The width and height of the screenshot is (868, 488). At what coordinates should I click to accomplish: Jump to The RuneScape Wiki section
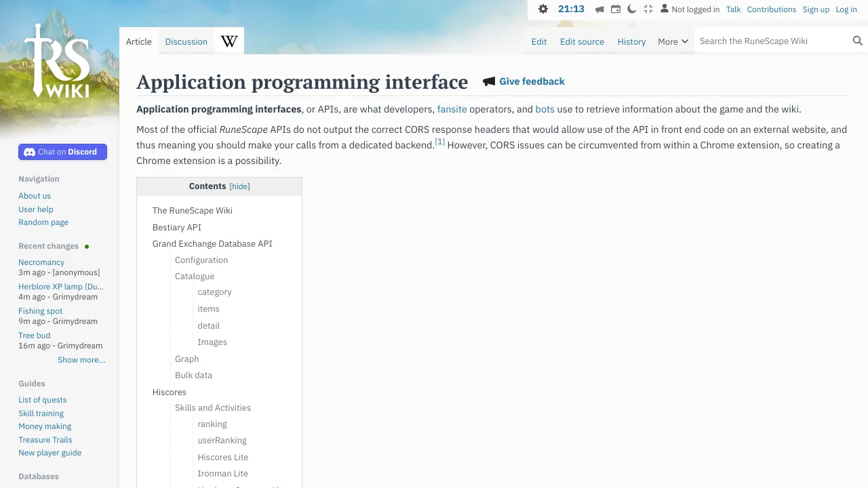pos(193,211)
